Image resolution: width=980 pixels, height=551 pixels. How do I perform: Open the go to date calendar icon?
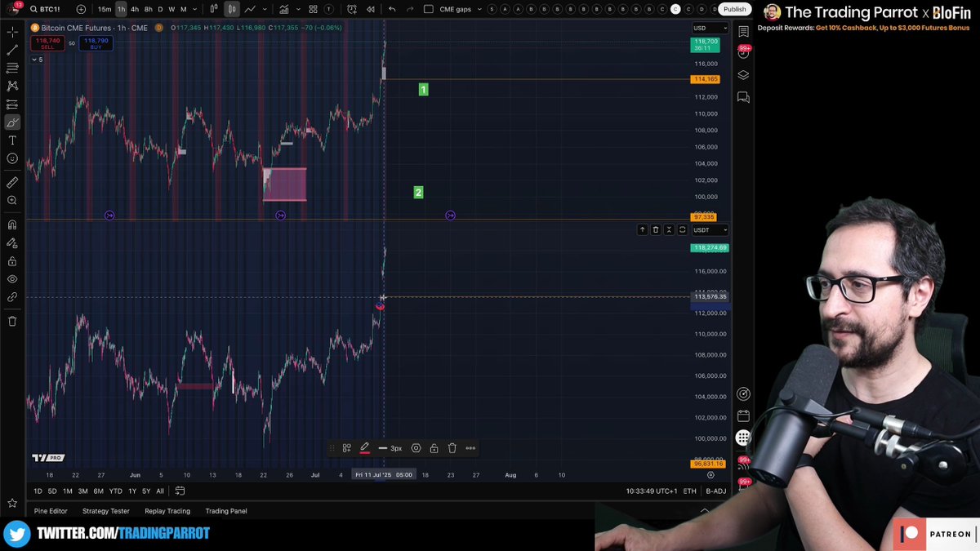[x=180, y=491]
